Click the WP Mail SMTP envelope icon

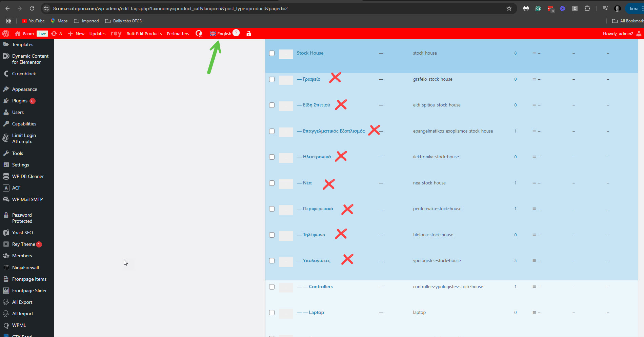coord(6,199)
